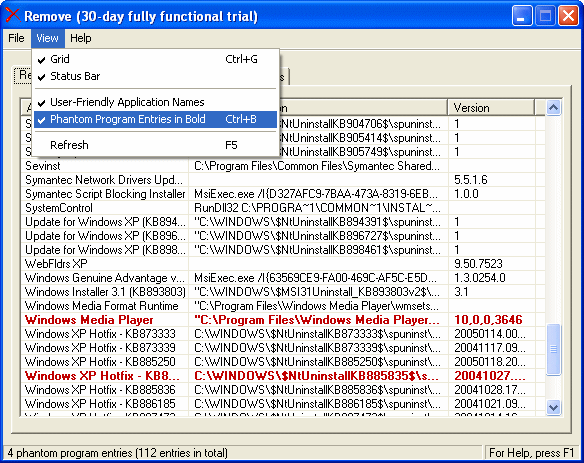
Task: Click the RunDll32 C:\PROGRA~1 command cell
Action: [x=317, y=208]
